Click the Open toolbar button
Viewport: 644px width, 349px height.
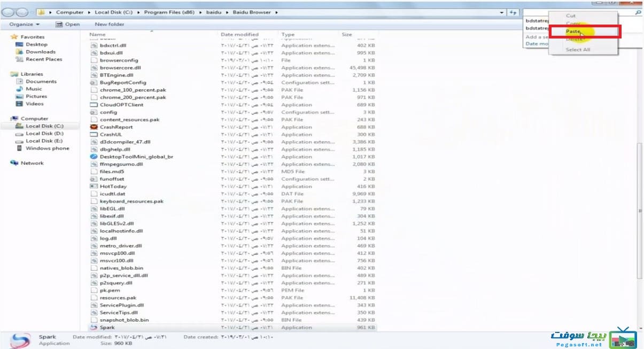(68, 24)
